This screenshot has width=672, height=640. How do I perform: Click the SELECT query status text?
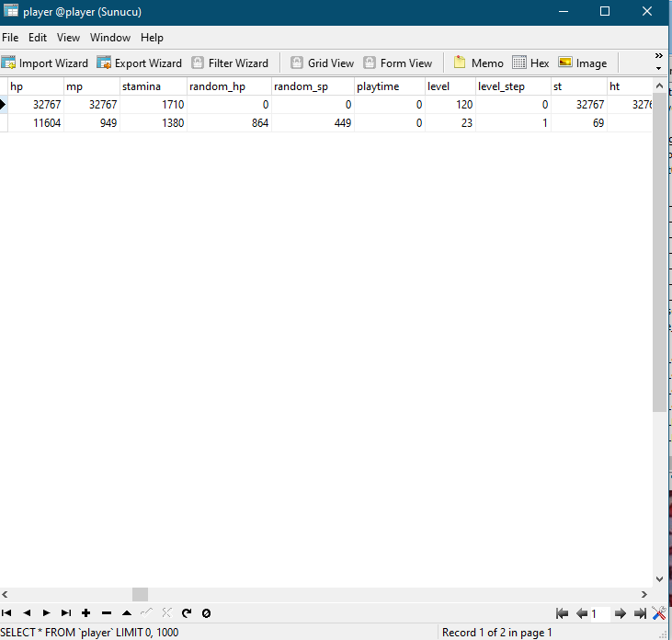coord(89,633)
